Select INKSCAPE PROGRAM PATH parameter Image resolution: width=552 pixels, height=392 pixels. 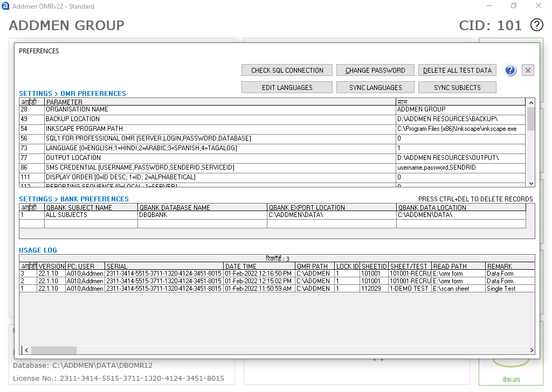tap(220, 129)
